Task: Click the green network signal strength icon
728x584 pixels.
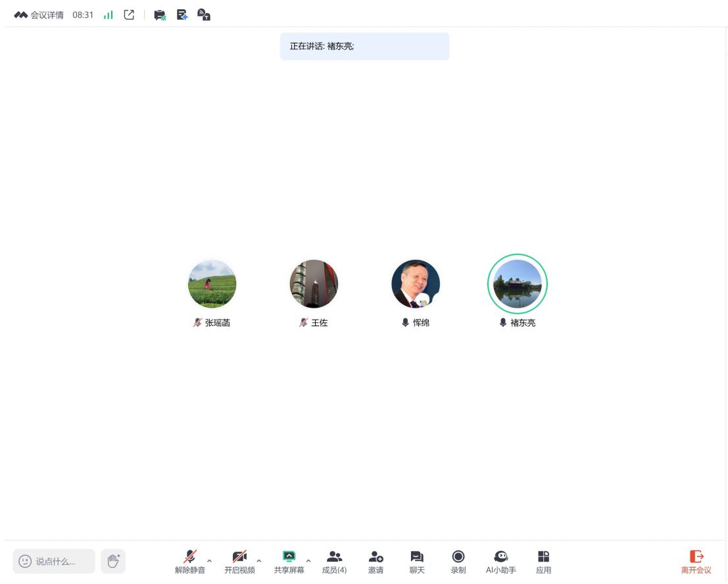Action: point(109,15)
